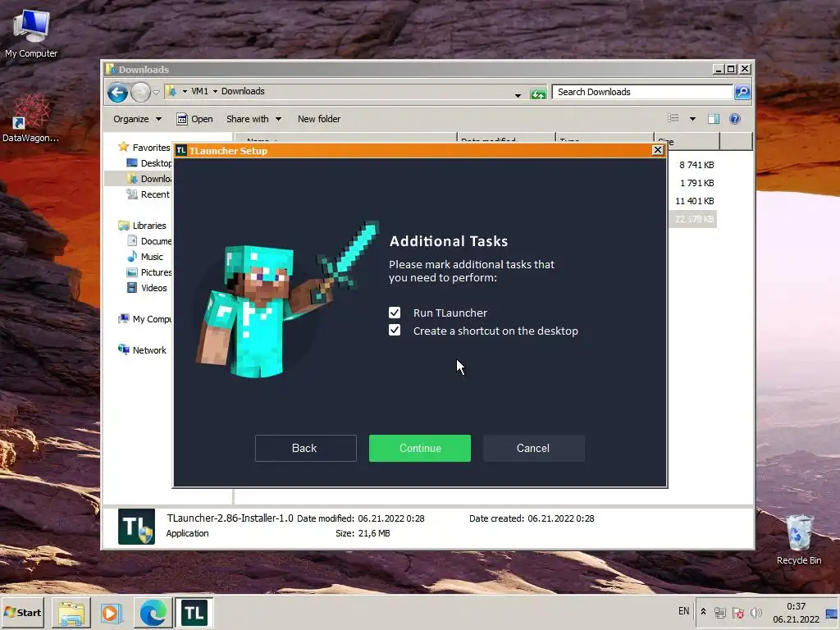Viewport: 840px width, 630px height.
Task: Open the taskbar clock and date
Action: point(796,612)
